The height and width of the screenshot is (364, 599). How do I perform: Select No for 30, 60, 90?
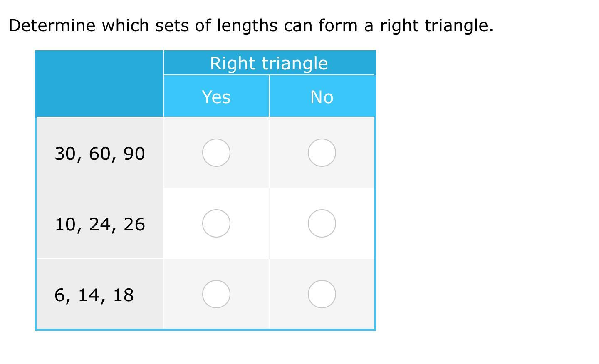coord(322,153)
